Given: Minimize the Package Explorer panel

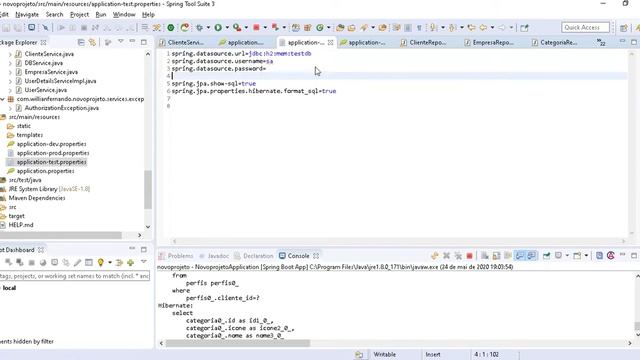Looking at the screenshot, I should pyautogui.click(x=132, y=42).
